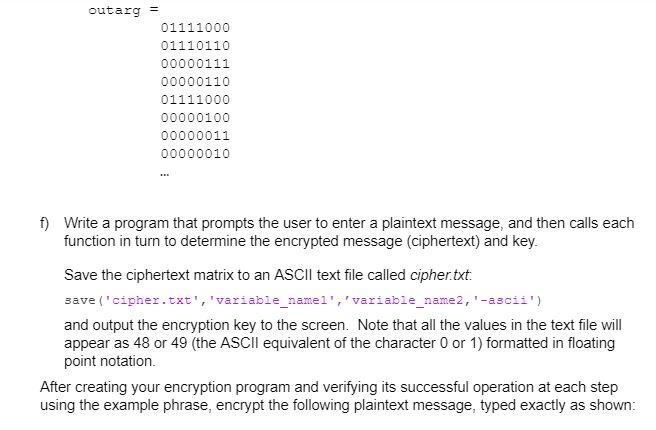Click the '-ascii' option in code

click(505, 300)
